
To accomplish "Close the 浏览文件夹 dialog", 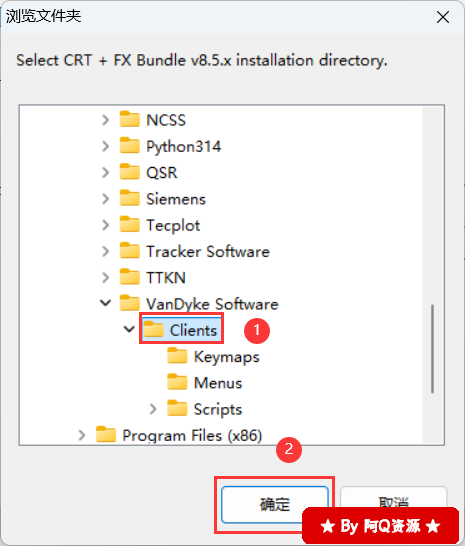I will pyautogui.click(x=443, y=17).
